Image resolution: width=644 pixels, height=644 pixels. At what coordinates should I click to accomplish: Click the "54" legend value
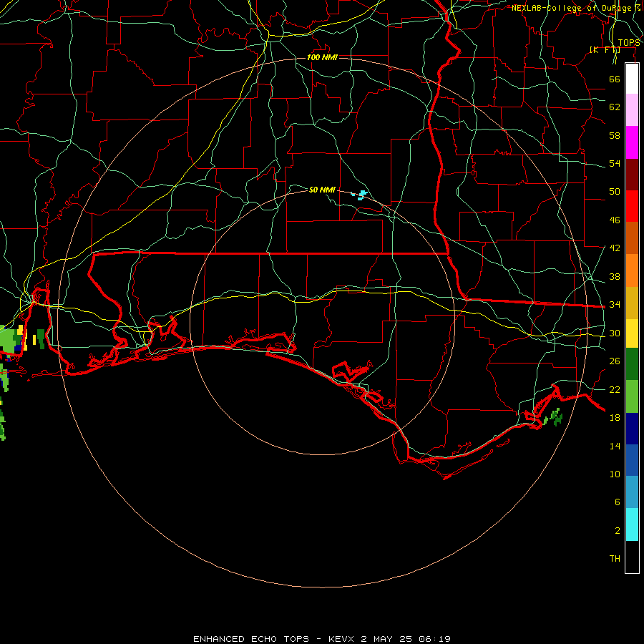pyautogui.click(x=615, y=163)
